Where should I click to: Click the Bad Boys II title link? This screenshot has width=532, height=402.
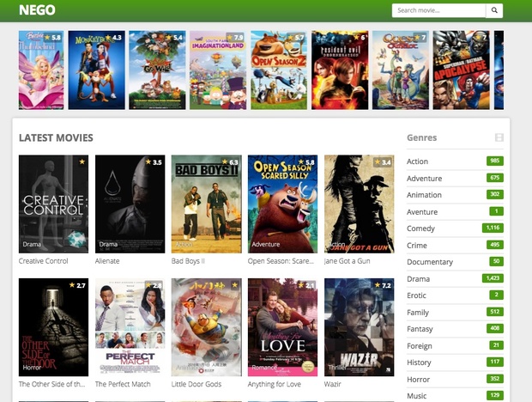pyautogui.click(x=188, y=261)
